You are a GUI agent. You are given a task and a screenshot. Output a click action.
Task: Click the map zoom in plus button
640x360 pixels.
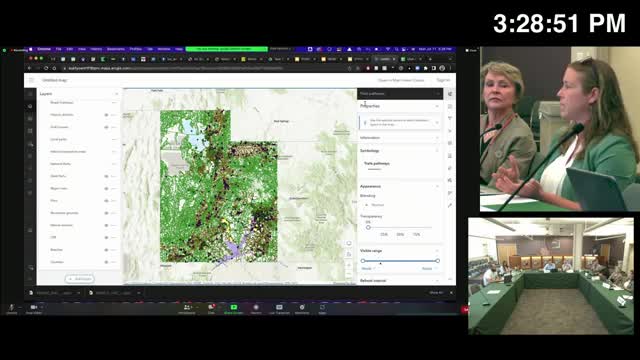pos(349,265)
